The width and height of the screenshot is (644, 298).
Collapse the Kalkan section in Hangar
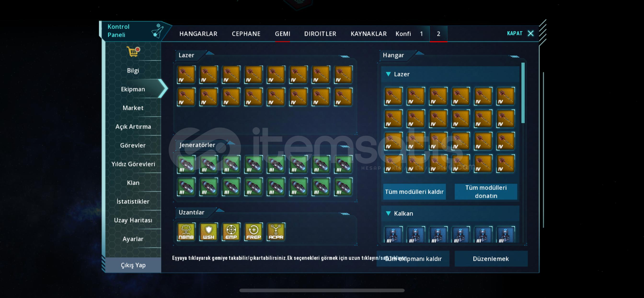pos(388,213)
